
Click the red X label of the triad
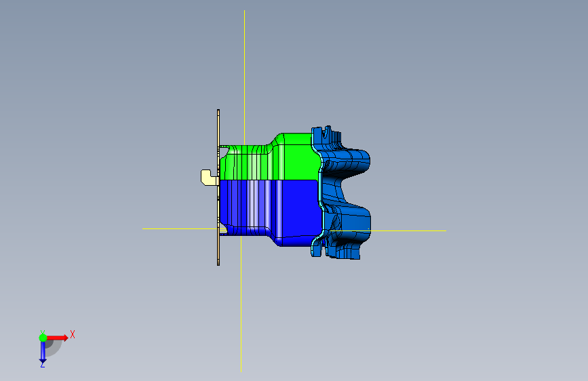73,334
